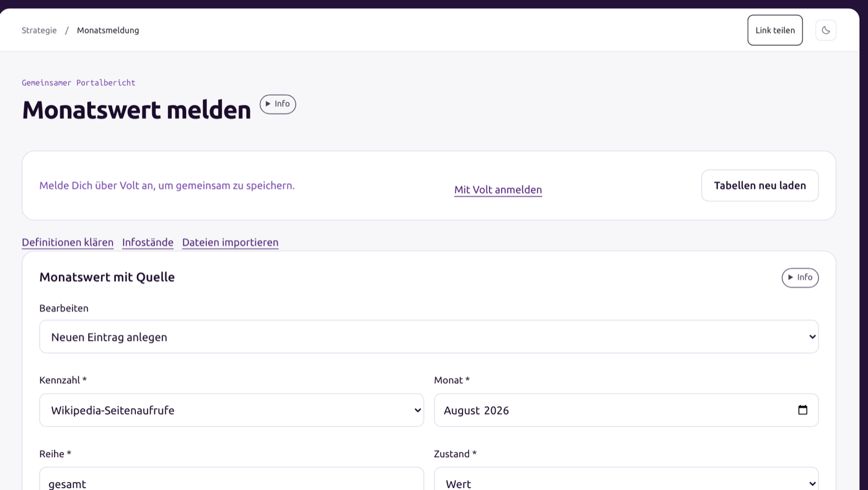868x490 pixels.
Task: Click the Link teilen button
Action: pyautogui.click(x=775, y=30)
